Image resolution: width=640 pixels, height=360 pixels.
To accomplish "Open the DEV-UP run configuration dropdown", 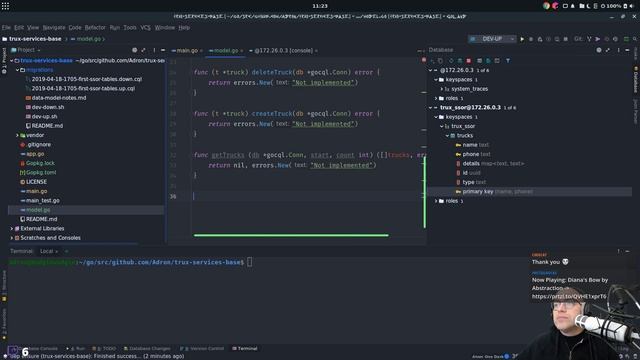I will tap(492, 39).
